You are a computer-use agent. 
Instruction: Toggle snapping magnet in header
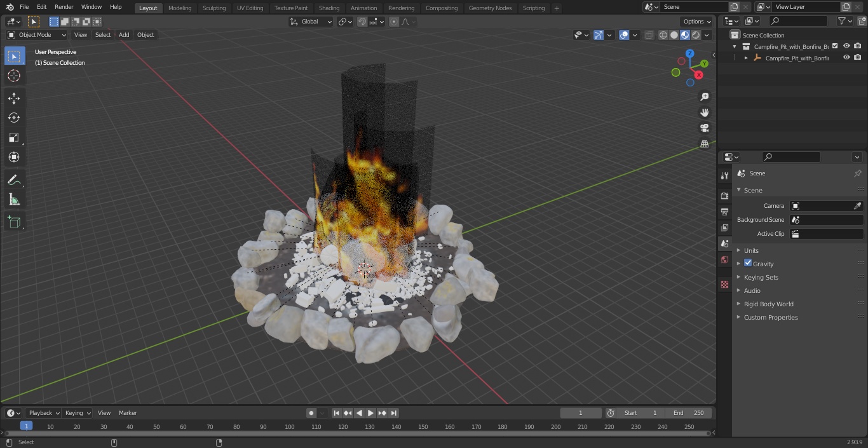click(x=362, y=22)
